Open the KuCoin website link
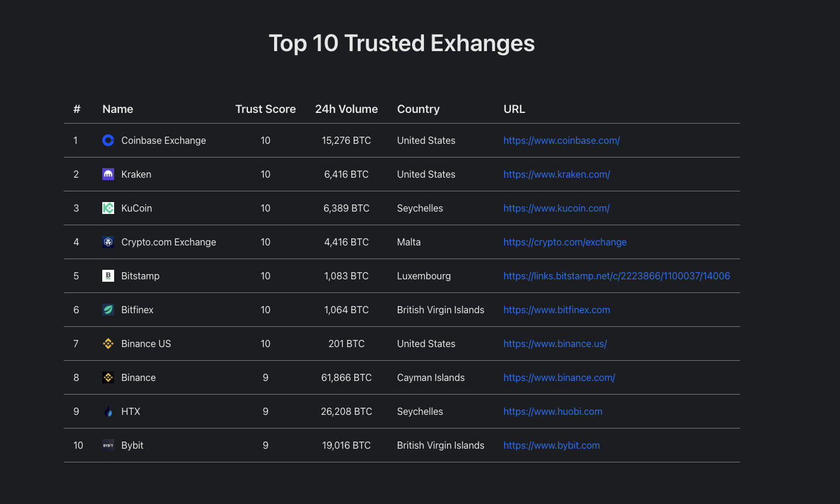Image resolution: width=840 pixels, height=504 pixels. [556, 208]
